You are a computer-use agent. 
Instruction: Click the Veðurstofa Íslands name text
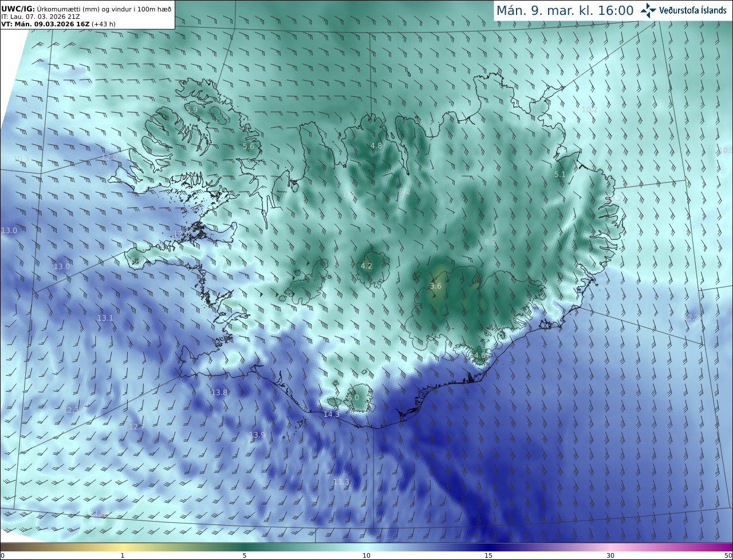(x=693, y=11)
